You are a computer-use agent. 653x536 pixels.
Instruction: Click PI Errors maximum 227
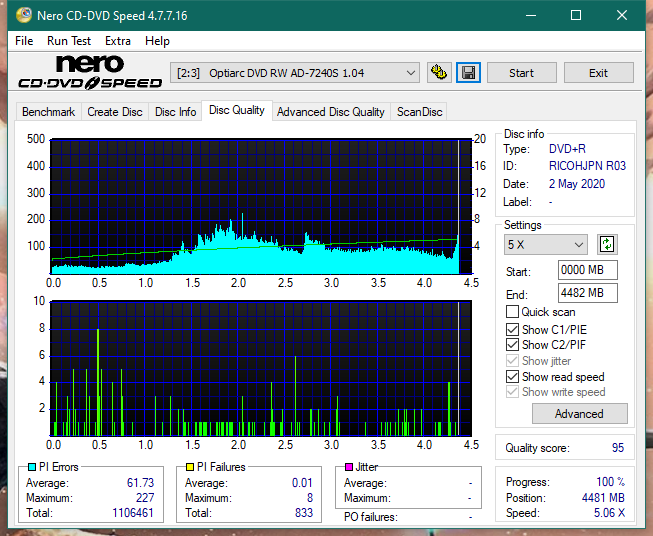click(145, 497)
